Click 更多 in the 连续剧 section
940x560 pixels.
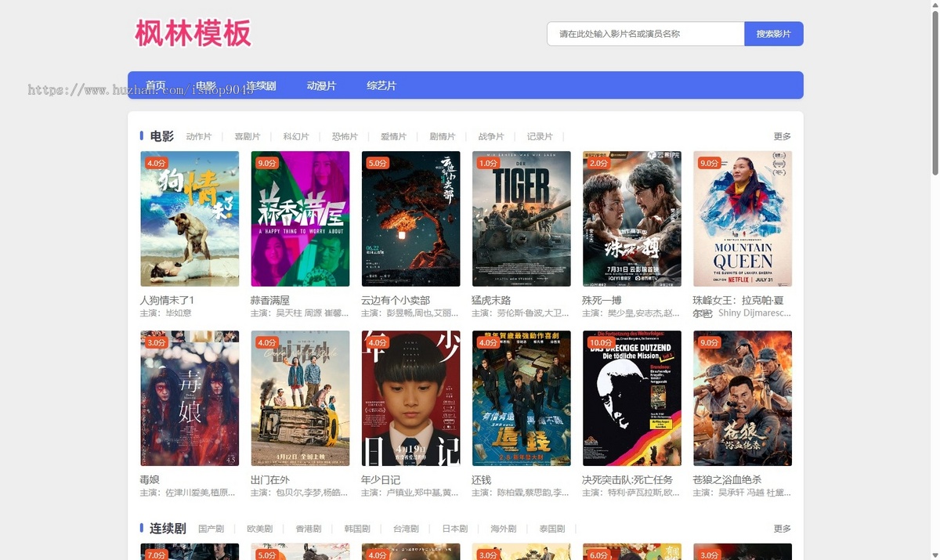pos(783,529)
